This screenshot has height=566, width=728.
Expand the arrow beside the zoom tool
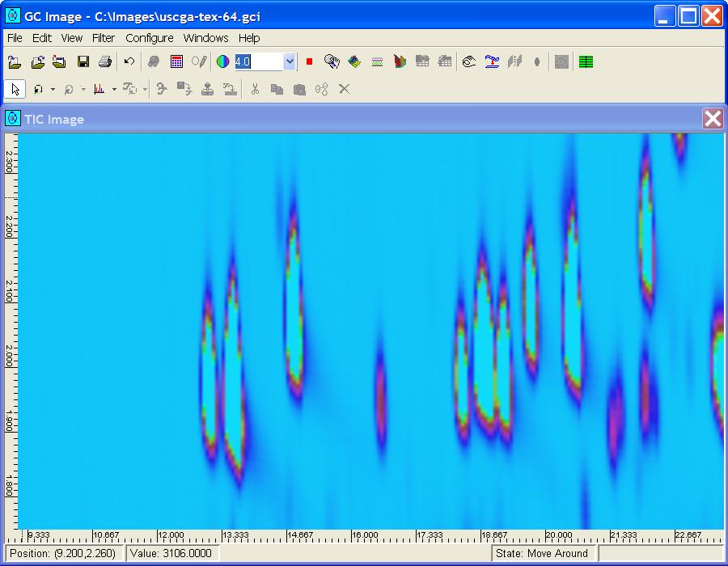click(x=83, y=89)
